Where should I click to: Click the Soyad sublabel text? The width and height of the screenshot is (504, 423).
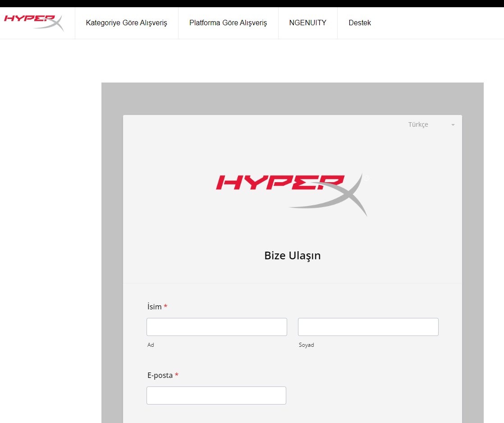306,345
